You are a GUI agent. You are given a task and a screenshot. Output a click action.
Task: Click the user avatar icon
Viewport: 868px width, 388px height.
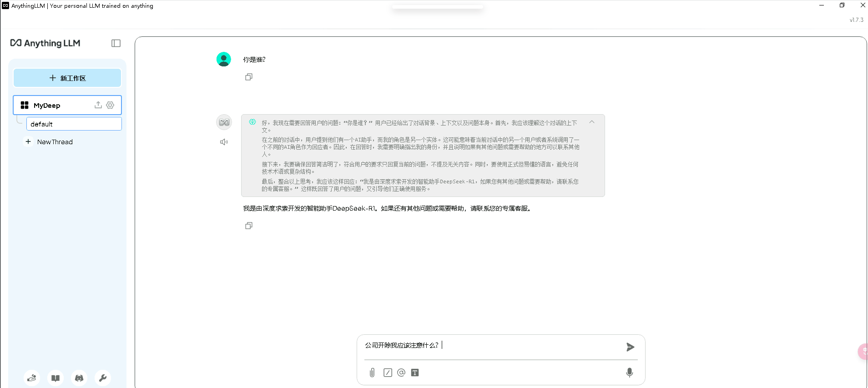click(224, 59)
